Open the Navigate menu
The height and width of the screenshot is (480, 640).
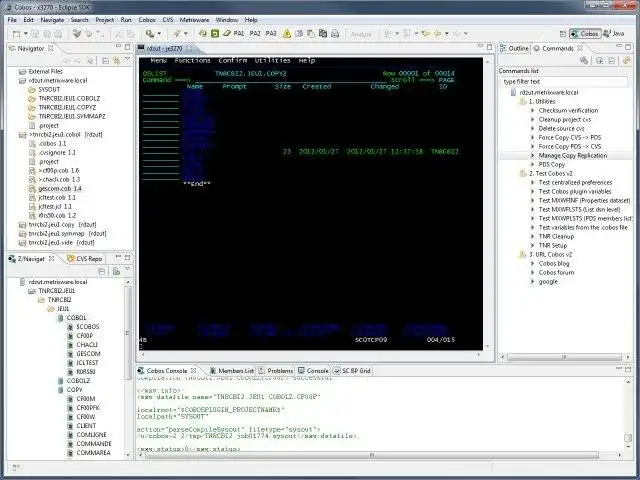52,20
